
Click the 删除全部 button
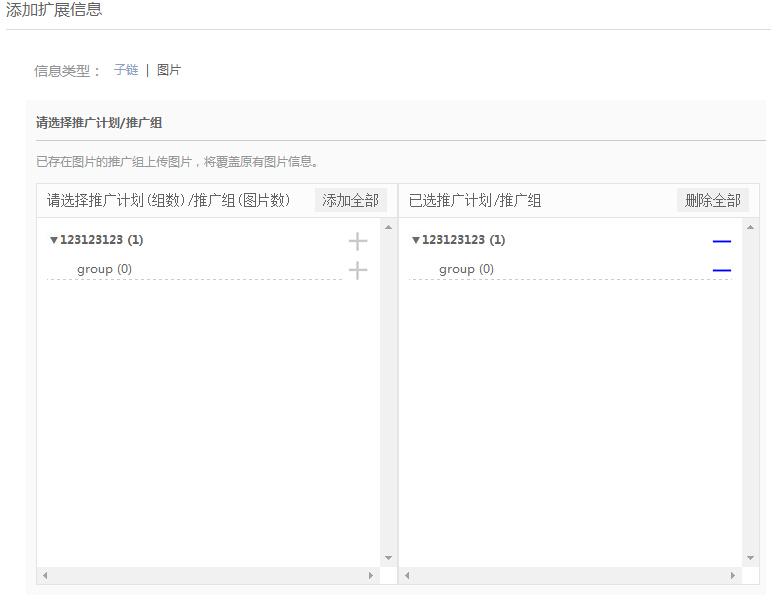(x=712, y=200)
